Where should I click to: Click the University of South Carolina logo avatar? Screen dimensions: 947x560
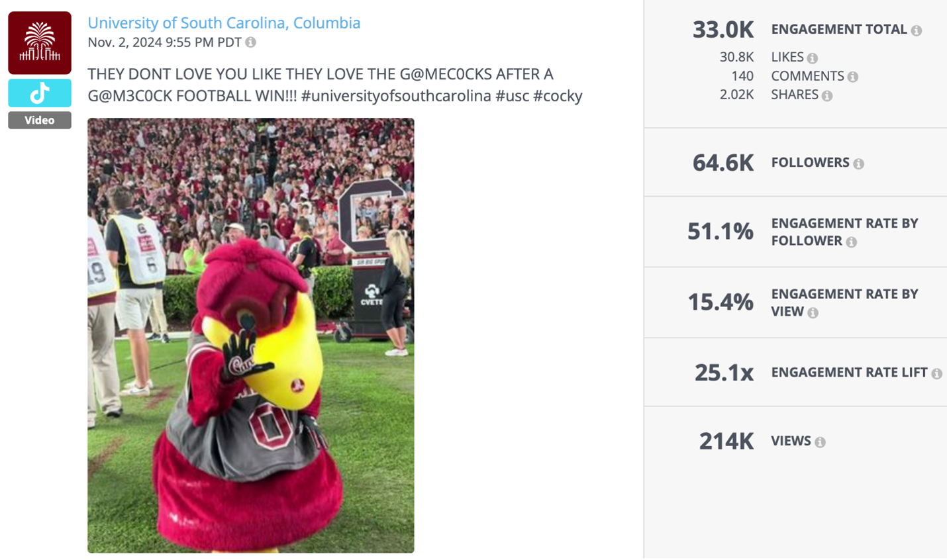(39, 42)
